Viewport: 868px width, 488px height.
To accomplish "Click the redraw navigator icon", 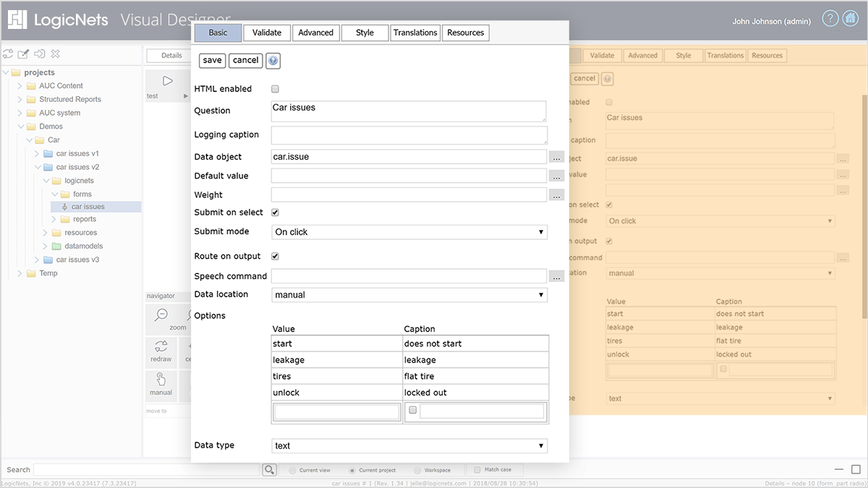I will [x=161, y=351].
